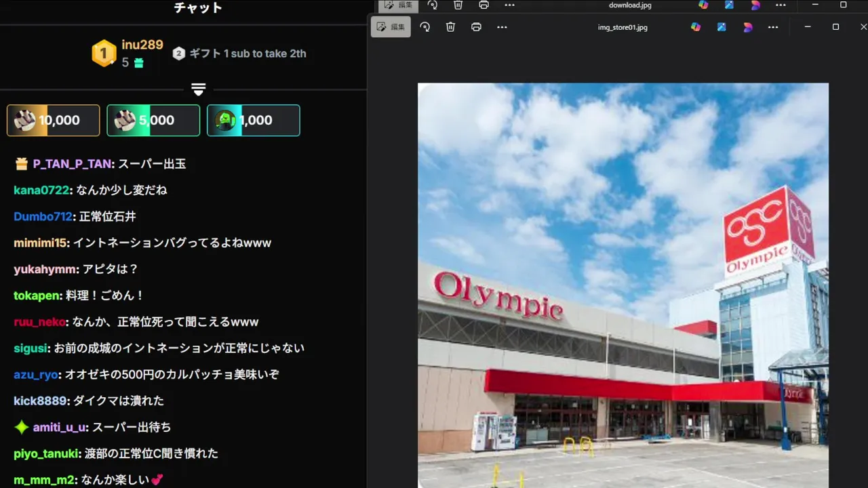
Task: Click the チャット header
Action: point(198,7)
